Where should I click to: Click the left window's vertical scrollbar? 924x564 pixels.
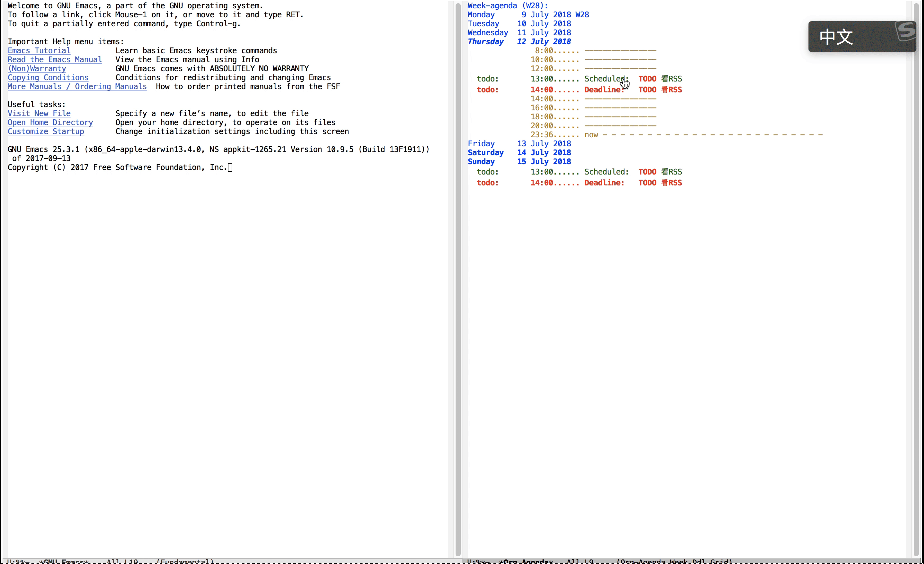tap(458, 279)
